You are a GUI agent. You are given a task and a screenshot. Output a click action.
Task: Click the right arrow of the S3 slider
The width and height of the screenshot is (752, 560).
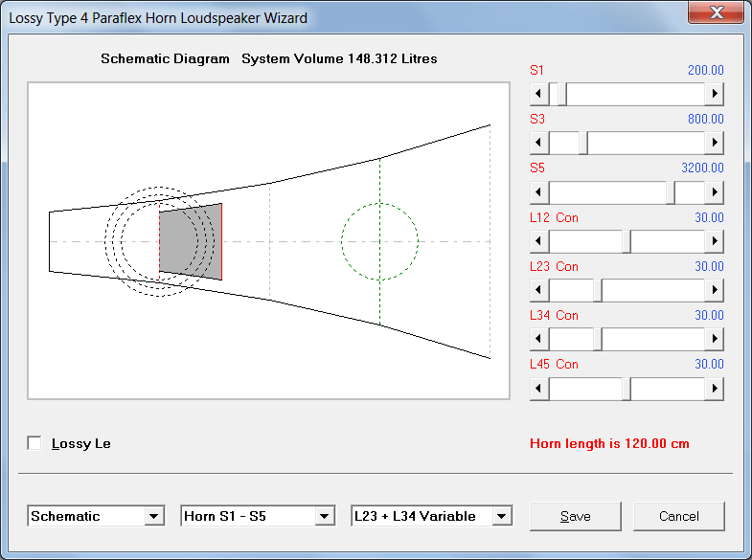coord(714,143)
